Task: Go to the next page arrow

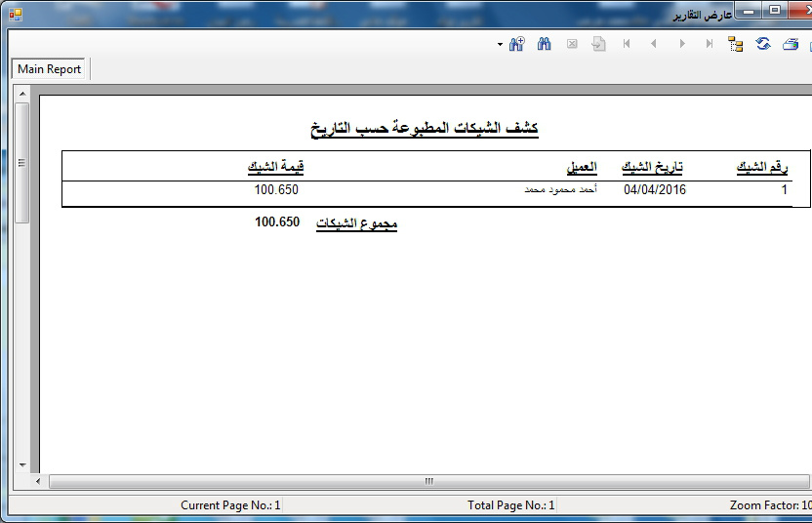Action: 682,44
